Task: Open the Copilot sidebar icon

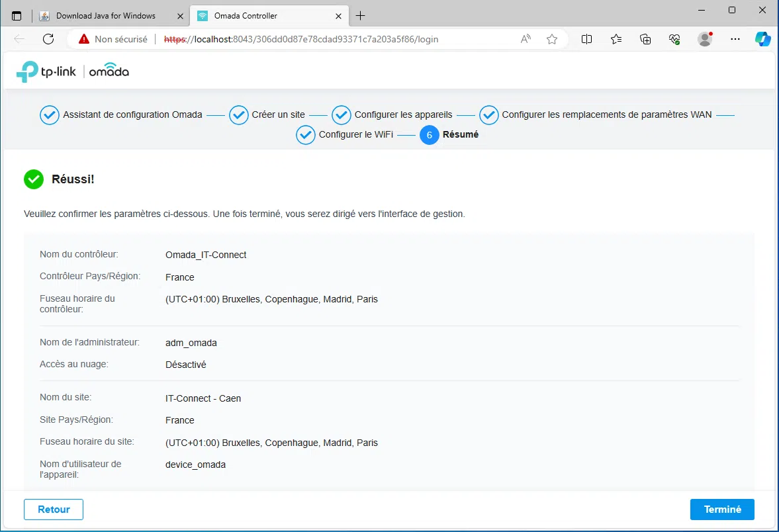Action: 762,39
